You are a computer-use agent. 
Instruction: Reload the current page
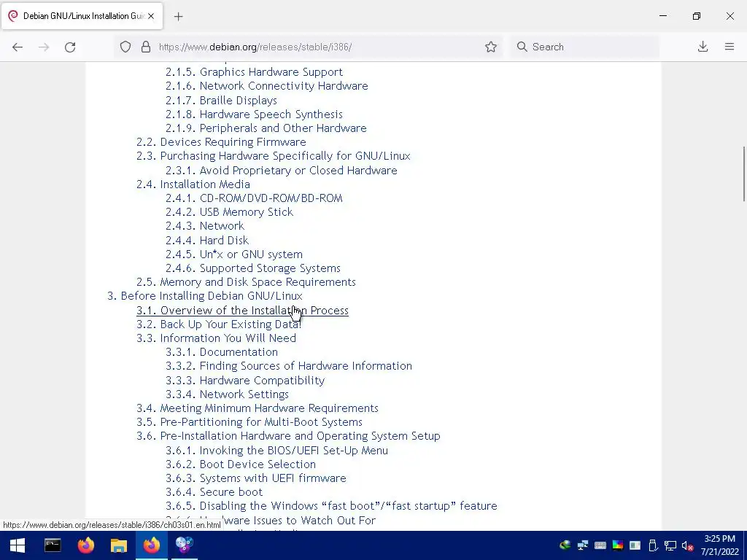pos(70,47)
